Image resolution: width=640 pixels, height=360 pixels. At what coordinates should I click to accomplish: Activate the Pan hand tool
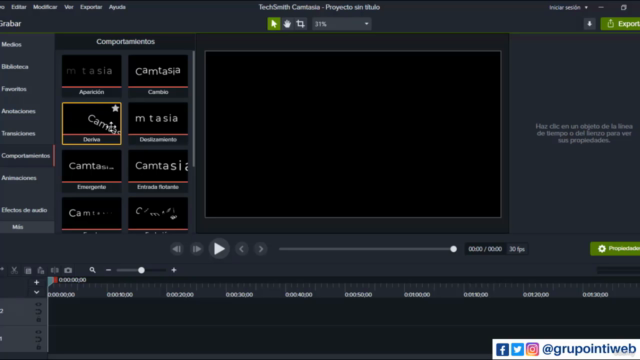point(287,24)
